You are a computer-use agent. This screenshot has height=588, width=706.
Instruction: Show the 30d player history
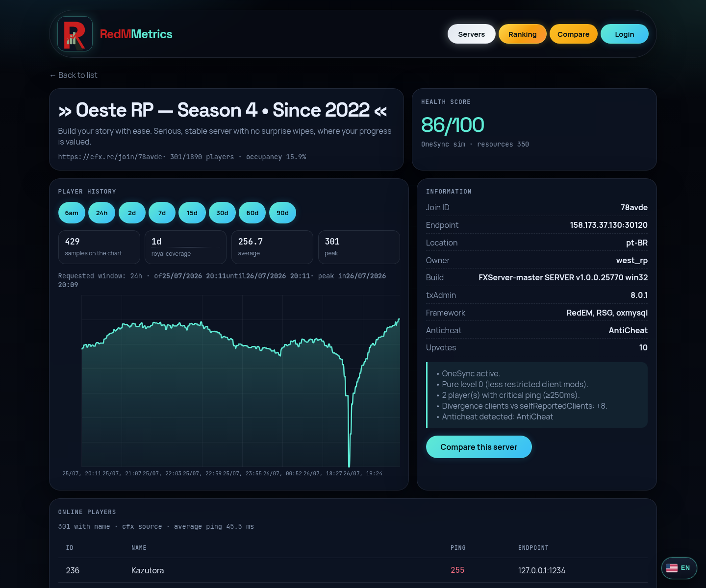(223, 213)
